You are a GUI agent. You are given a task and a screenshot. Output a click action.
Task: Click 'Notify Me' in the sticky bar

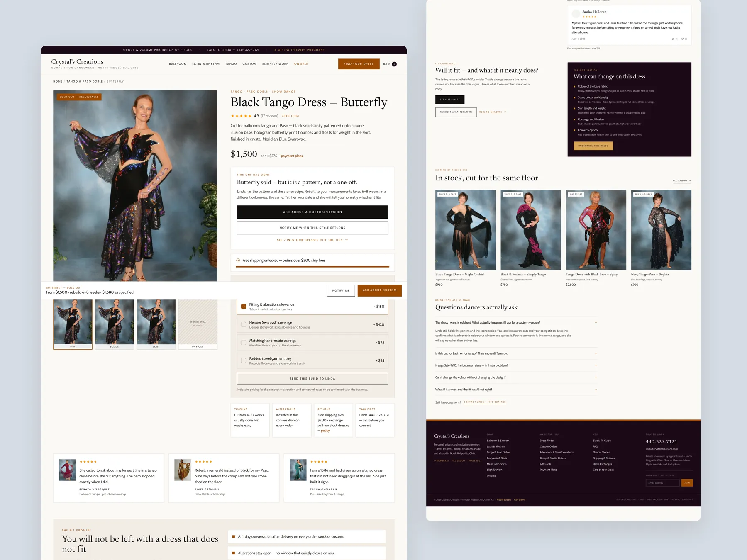pos(341,290)
